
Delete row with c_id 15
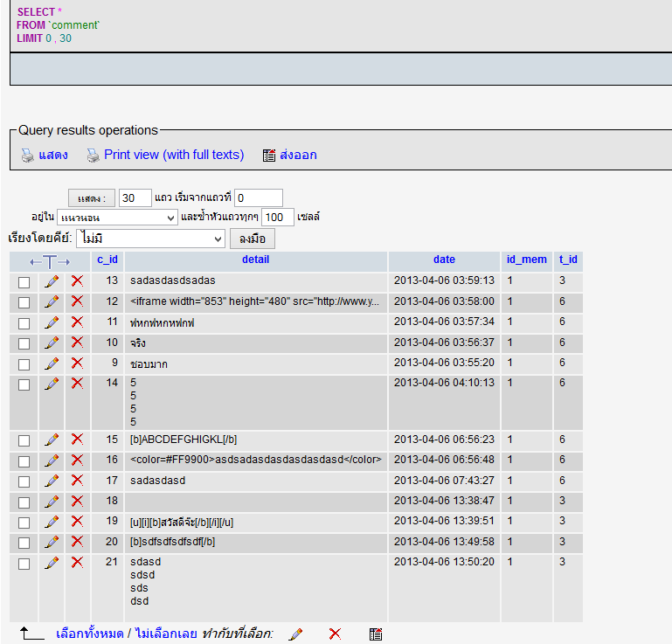tap(77, 440)
